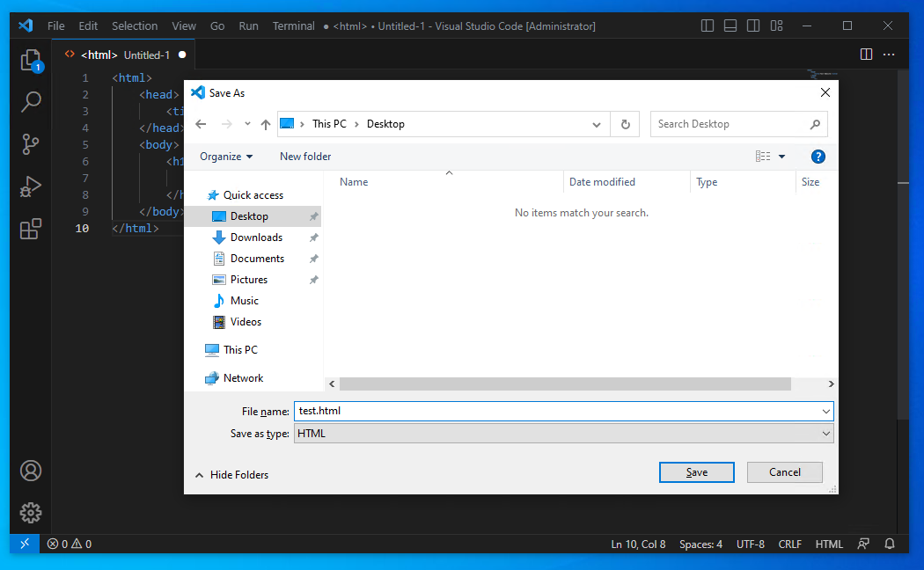Refresh the Desktop folder listing
924x570 pixels.
(x=625, y=124)
